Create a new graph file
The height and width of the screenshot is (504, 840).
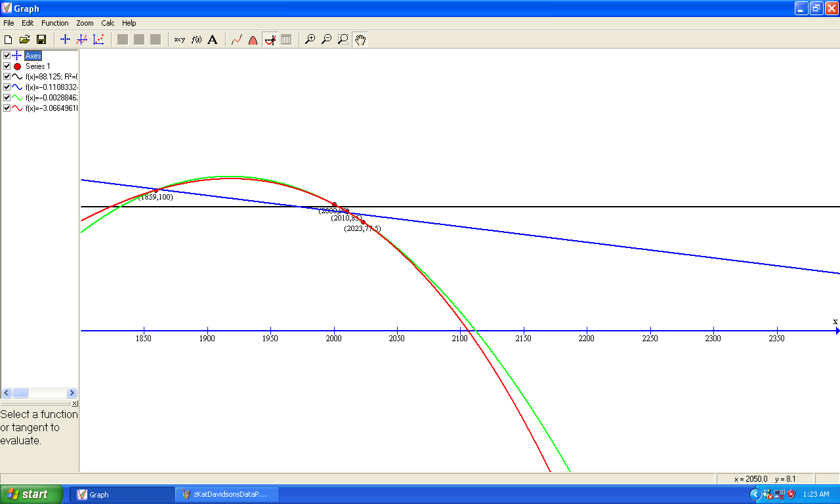coord(8,39)
